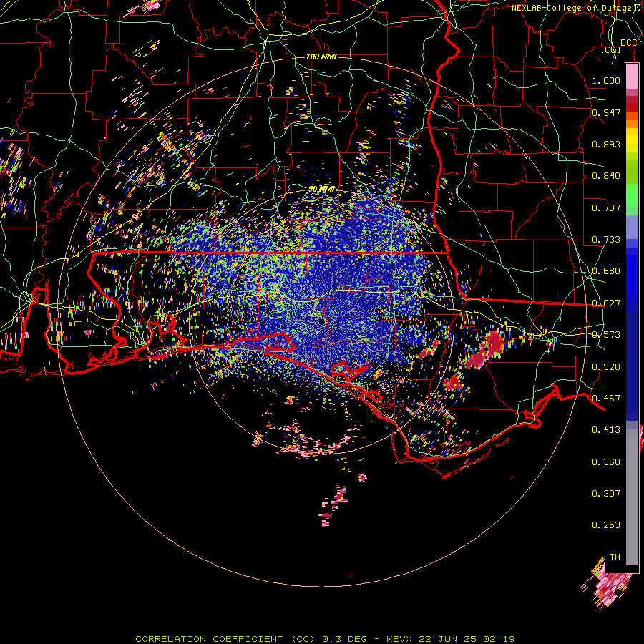Click the 100 NMI range ring label

click(x=321, y=57)
